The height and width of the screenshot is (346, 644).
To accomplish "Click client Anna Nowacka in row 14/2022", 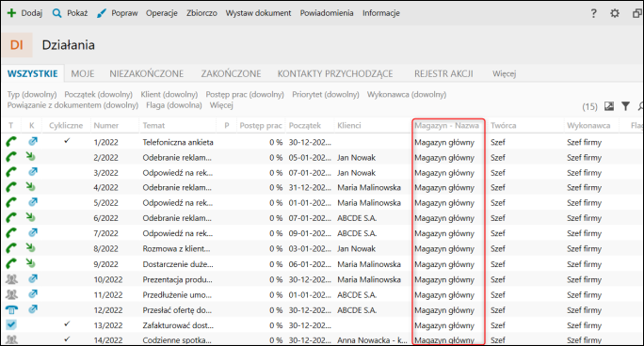I will coord(372,339).
